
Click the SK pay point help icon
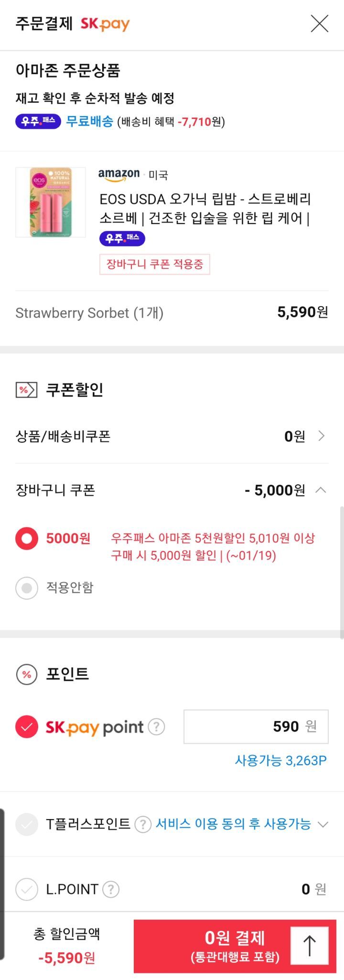pyautogui.click(x=156, y=727)
